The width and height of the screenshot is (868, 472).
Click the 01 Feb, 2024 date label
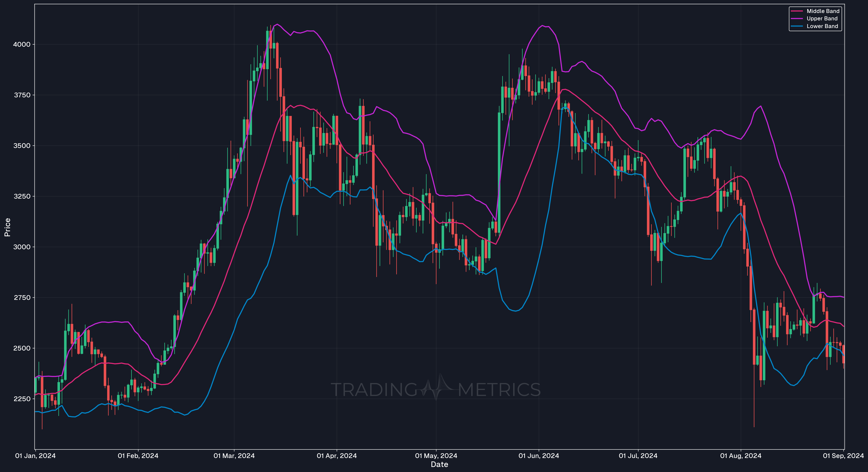tap(138, 456)
